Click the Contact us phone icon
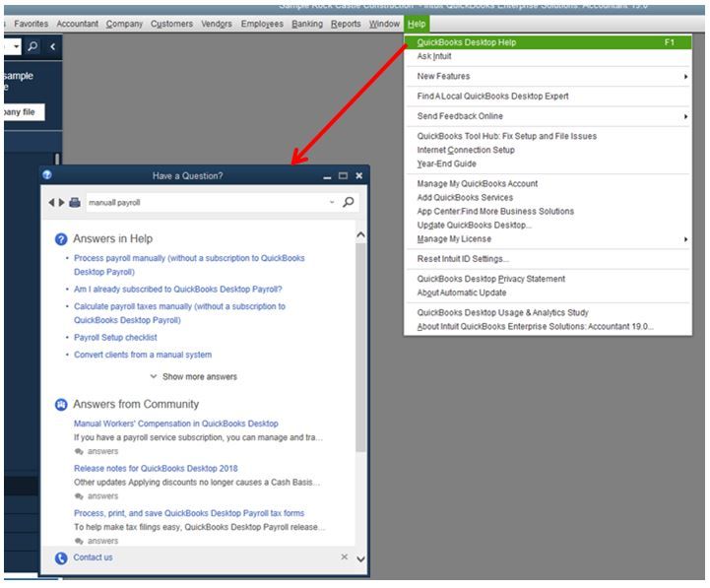 [x=61, y=558]
